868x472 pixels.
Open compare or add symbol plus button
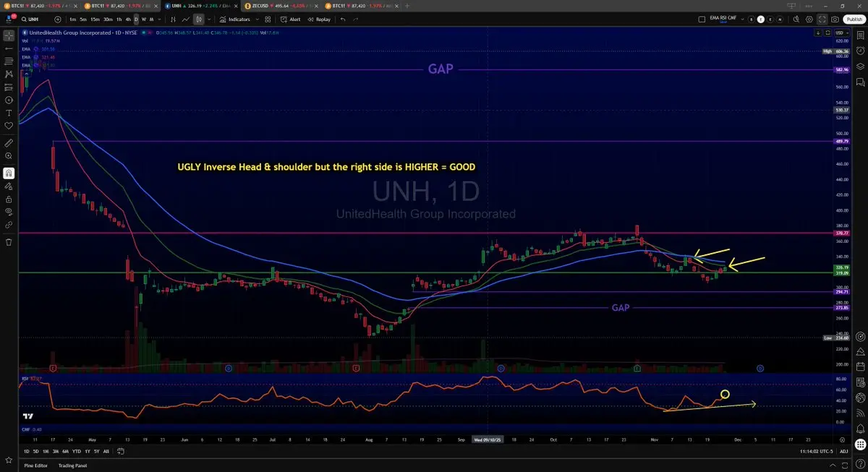[58, 20]
